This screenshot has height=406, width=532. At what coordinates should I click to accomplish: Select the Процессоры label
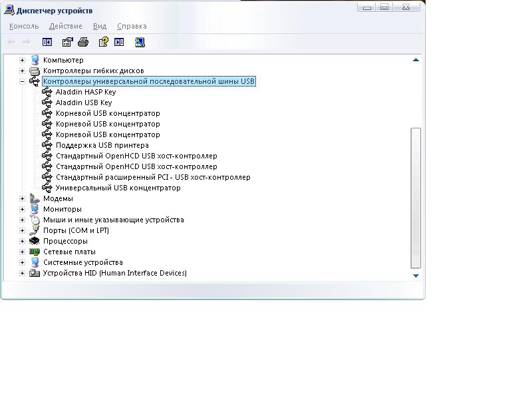pos(65,241)
